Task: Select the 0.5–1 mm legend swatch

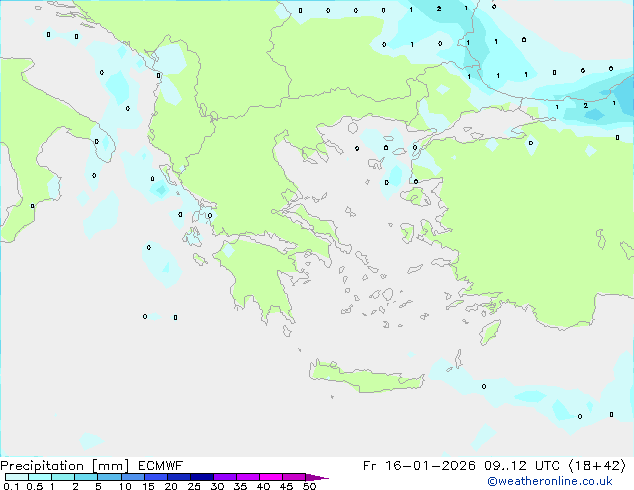Action: tap(40, 477)
